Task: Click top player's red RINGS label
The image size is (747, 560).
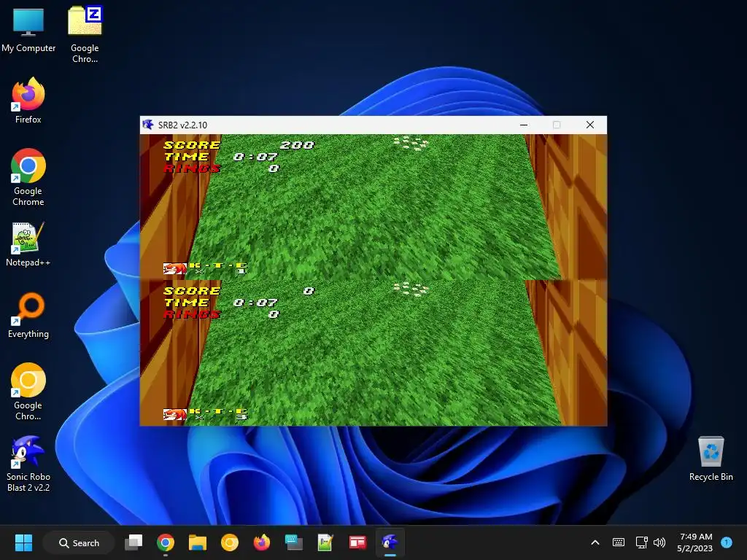Action: click(192, 168)
